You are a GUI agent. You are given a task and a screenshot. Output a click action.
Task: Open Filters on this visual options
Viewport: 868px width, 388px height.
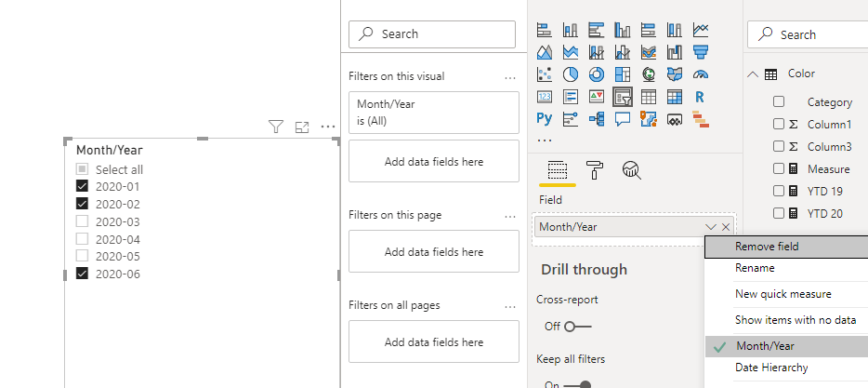point(510,77)
